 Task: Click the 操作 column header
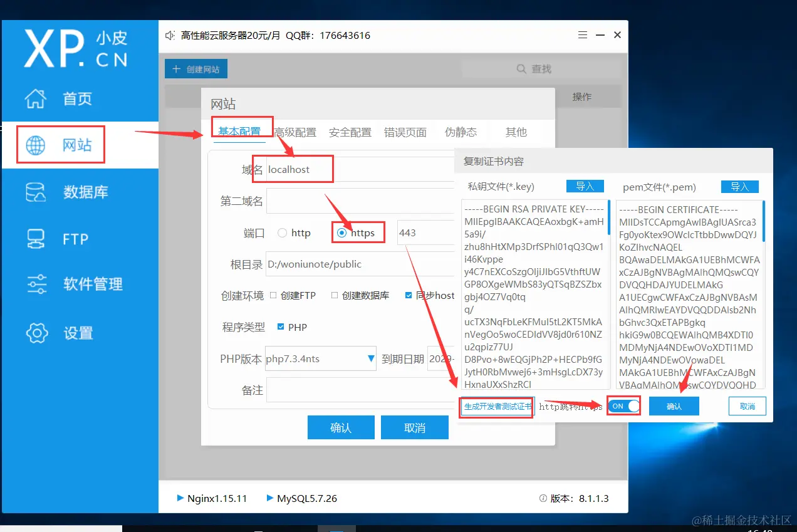pyautogui.click(x=582, y=96)
